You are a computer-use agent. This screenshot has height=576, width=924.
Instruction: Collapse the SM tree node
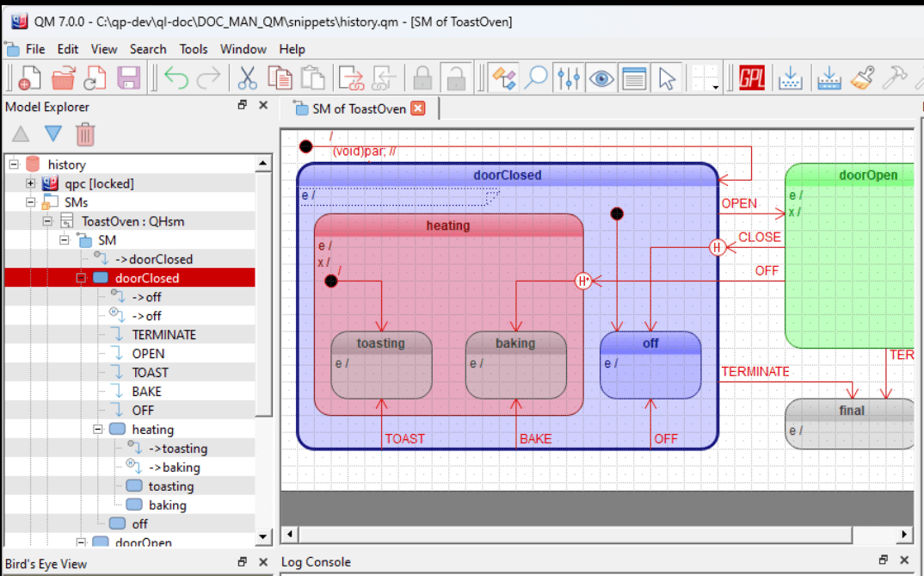coord(65,240)
